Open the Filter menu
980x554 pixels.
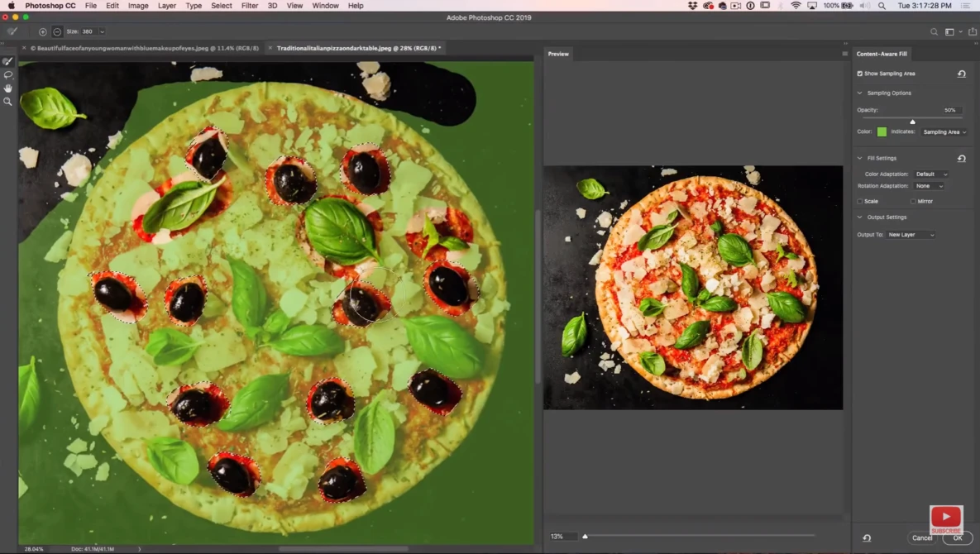pyautogui.click(x=250, y=6)
